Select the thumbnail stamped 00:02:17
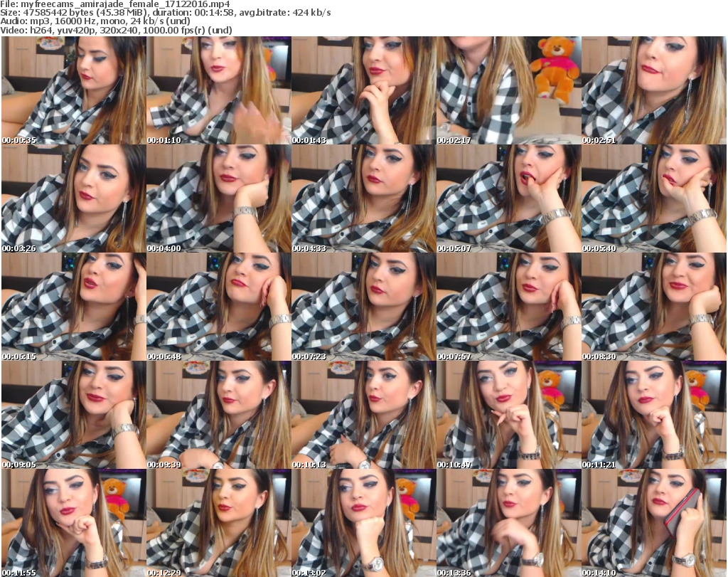 (x=508, y=90)
